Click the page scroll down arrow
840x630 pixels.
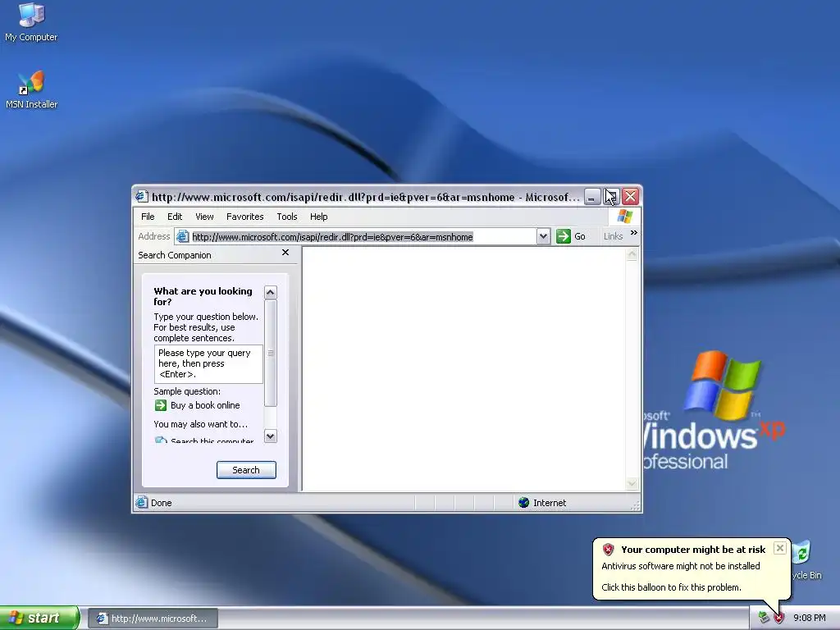point(632,484)
